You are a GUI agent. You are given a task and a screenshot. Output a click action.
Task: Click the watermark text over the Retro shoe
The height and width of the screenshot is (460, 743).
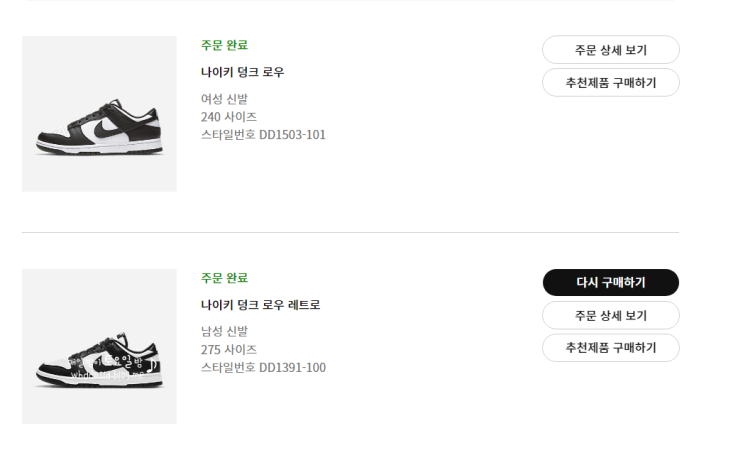[x=110, y=364]
